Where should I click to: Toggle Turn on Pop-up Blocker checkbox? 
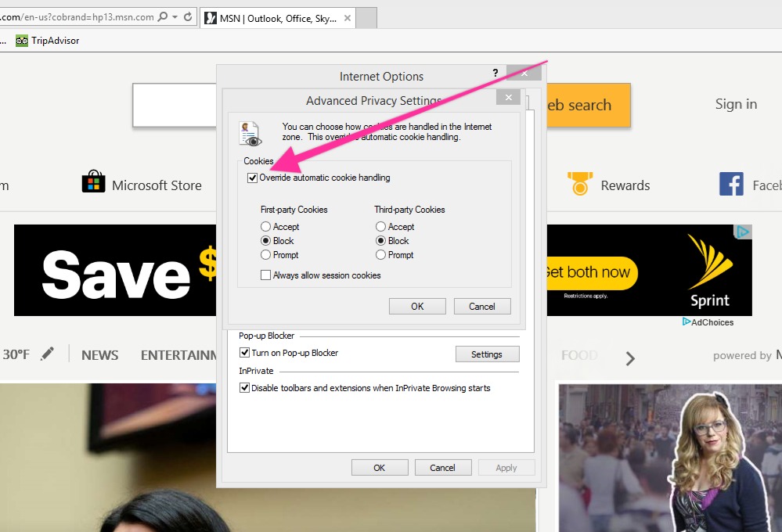(244, 353)
